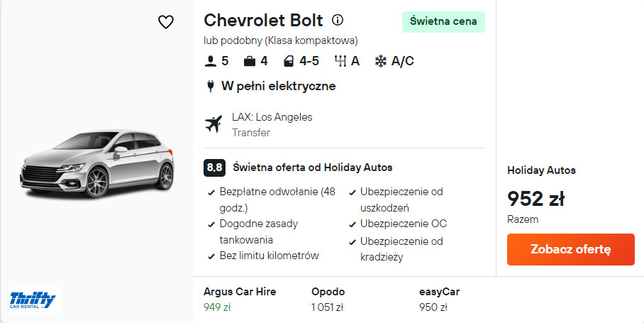Image resolution: width=644 pixels, height=323 pixels.
Task: Click the automatic transmission gearbox icon
Action: click(340, 61)
